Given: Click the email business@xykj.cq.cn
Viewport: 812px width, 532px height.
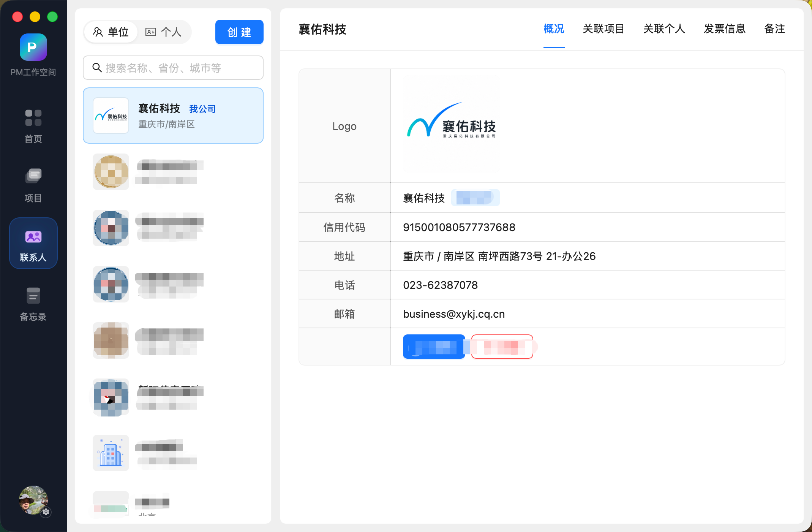Looking at the screenshot, I should click(x=454, y=314).
